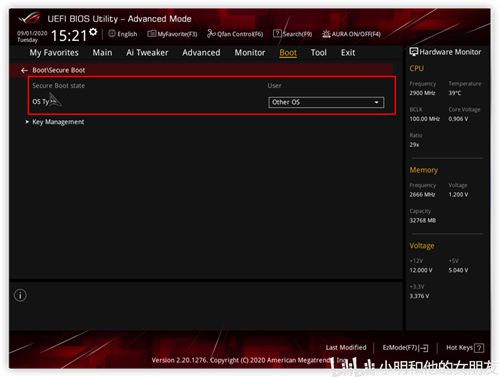Open the Advanced tab
The image size is (500, 377).
coord(201,53)
